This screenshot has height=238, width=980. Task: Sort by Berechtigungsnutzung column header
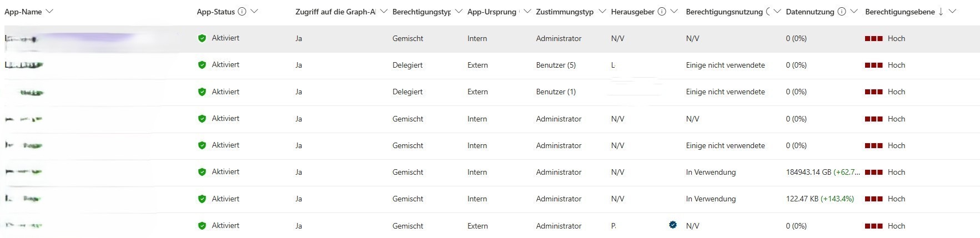click(x=724, y=12)
